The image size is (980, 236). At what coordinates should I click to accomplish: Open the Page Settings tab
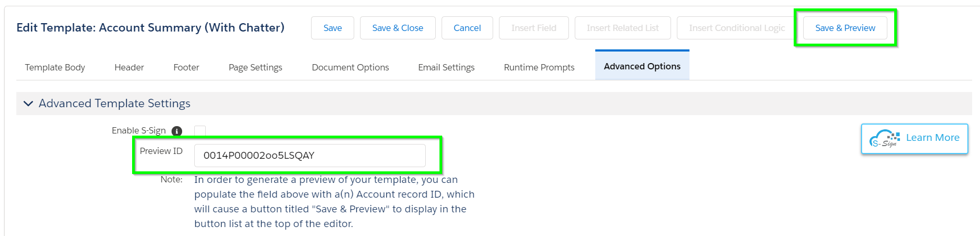[255, 67]
